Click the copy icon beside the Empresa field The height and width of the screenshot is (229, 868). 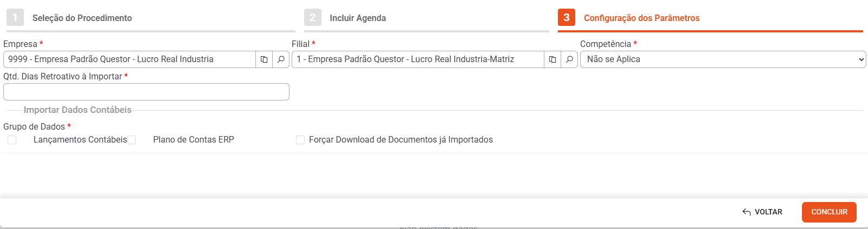click(264, 59)
